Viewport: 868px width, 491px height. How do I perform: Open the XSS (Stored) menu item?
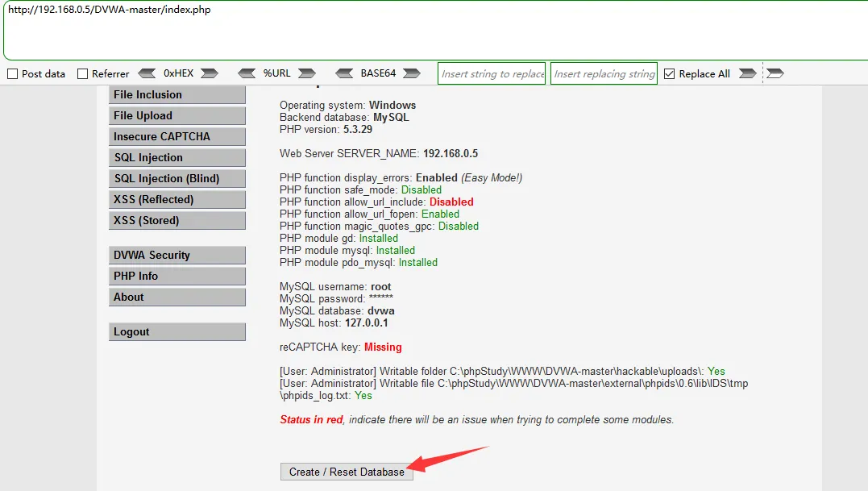[177, 220]
